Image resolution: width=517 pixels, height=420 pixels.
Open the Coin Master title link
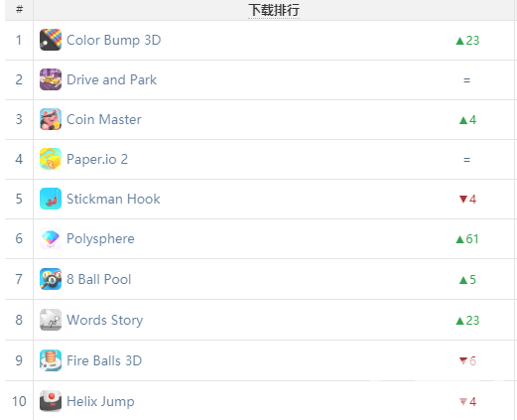(104, 119)
